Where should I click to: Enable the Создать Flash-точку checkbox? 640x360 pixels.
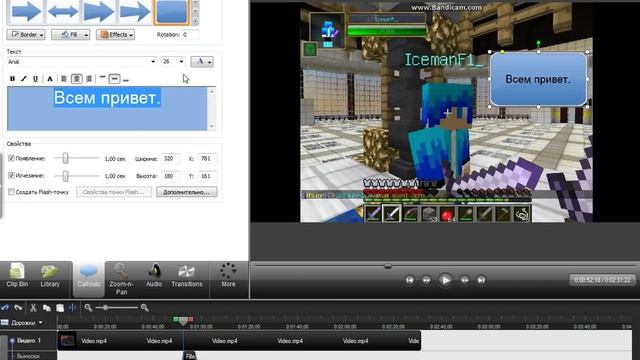pos(11,192)
